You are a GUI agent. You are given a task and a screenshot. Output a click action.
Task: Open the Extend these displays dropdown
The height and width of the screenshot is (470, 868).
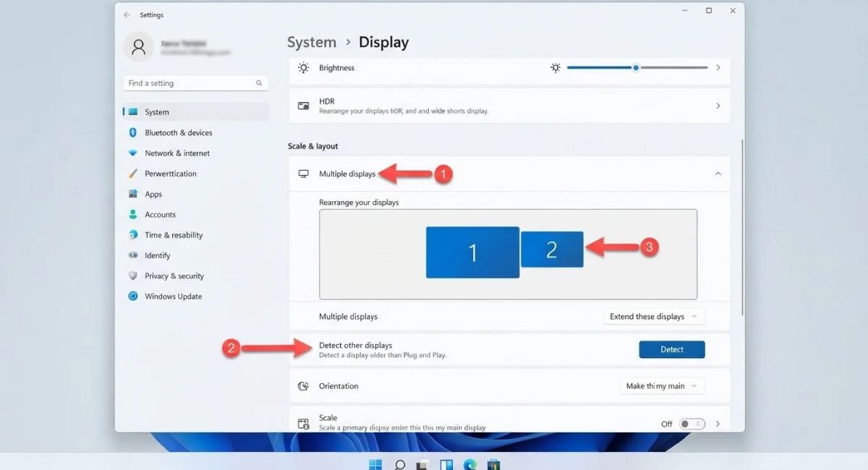[x=654, y=317]
